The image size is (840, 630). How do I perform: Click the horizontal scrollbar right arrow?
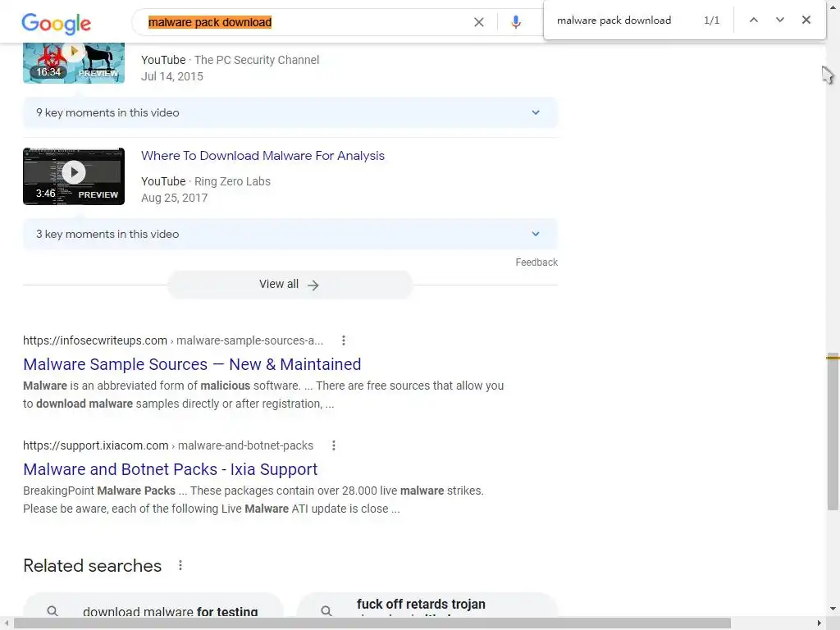click(x=819, y=623)
